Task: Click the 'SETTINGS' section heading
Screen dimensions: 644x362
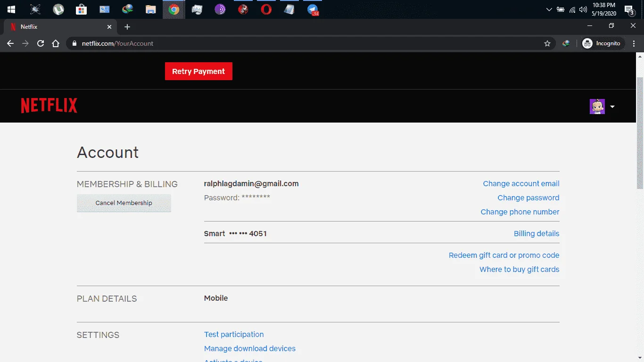Action: (98, 335)
